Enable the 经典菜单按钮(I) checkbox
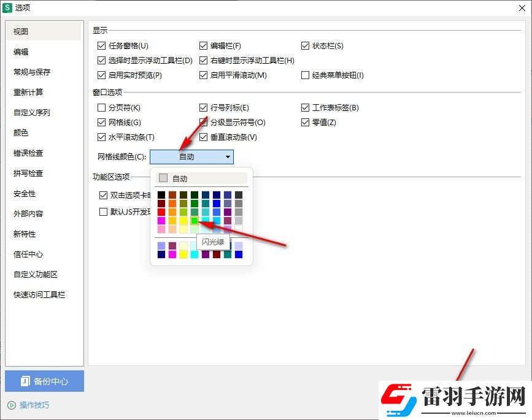Viewport: 532px width, 420px height. [x=305, y=75]
